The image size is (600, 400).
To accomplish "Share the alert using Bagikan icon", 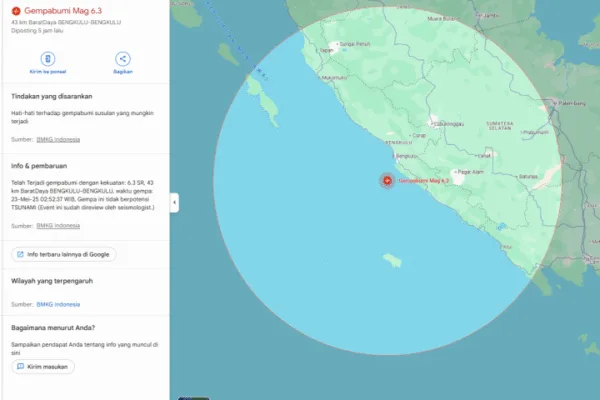I will [x=123, y=59].
